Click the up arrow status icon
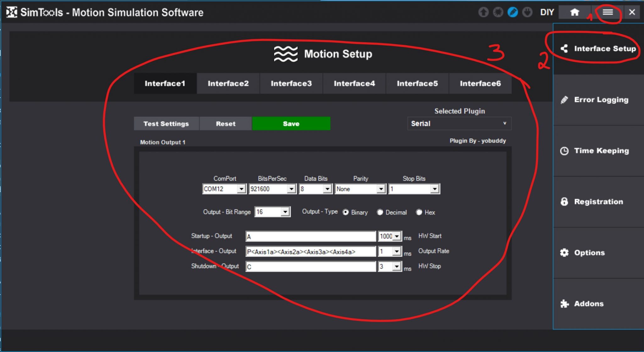The width and height of the screenshot is (644, 352). click(483, 12)
